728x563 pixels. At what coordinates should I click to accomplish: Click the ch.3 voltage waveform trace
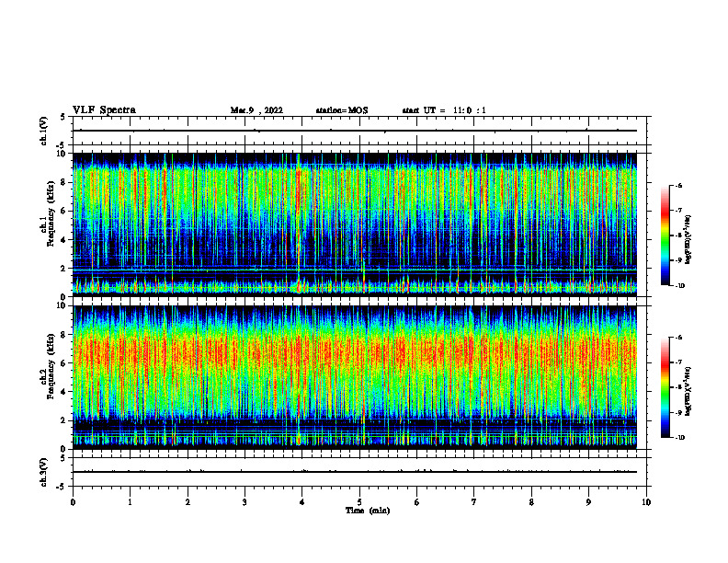pyautogui.click(x=355, y=472)
